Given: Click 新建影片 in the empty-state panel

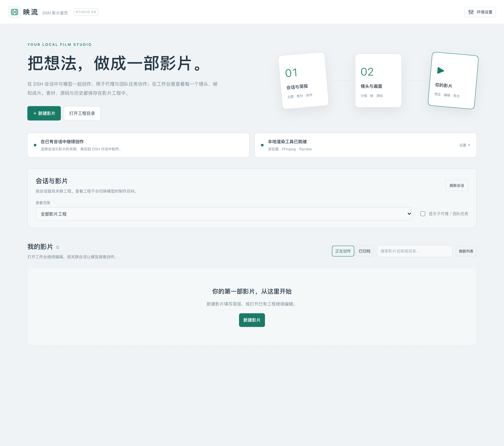Looking at the screenshot, I should coord(252,320).
